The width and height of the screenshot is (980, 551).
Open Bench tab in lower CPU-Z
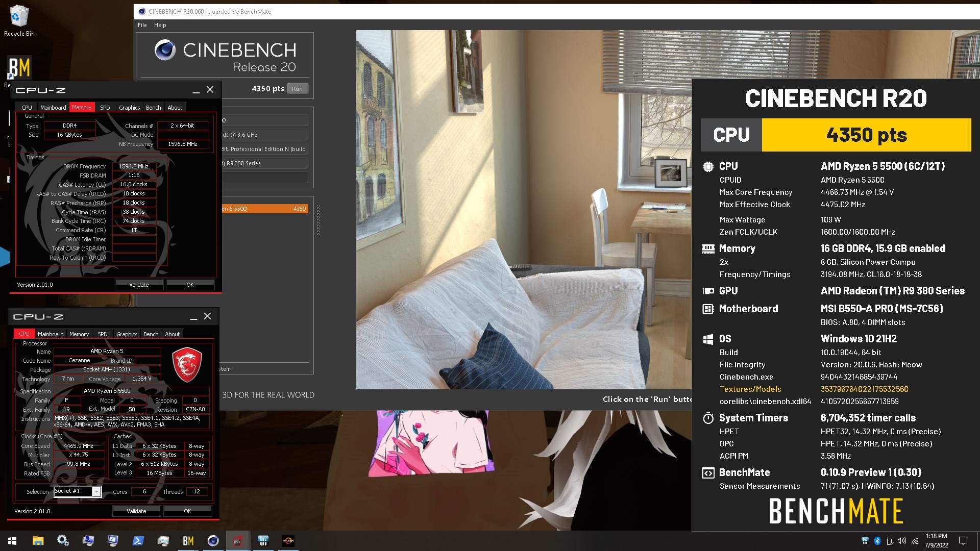tap(151, 334)
